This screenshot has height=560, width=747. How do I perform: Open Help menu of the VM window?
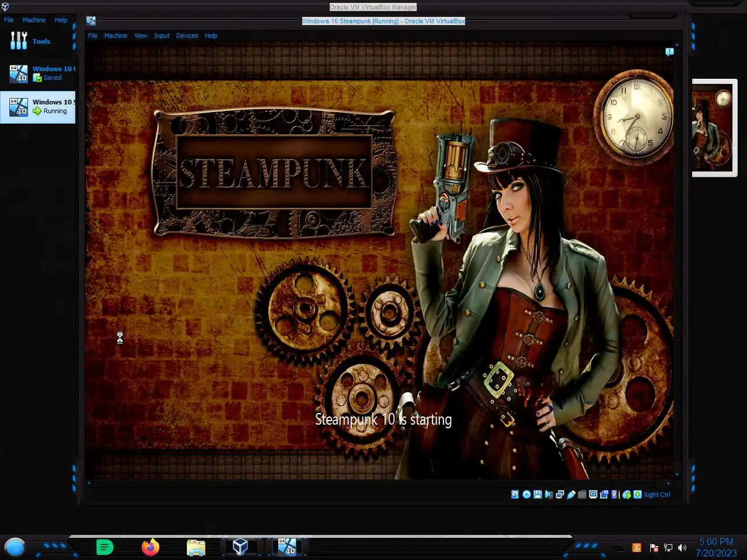(211, 36)
